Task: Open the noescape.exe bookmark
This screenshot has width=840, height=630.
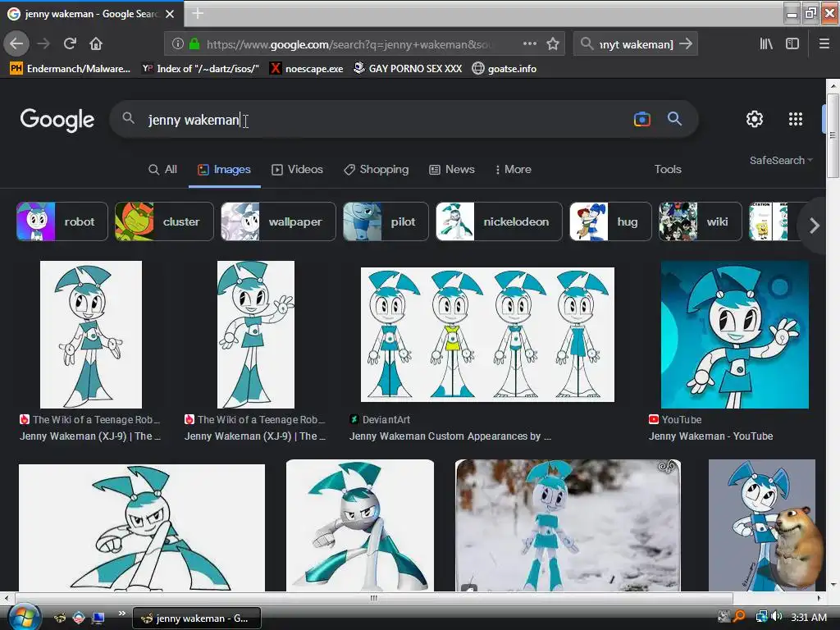Action: (306, 69)
